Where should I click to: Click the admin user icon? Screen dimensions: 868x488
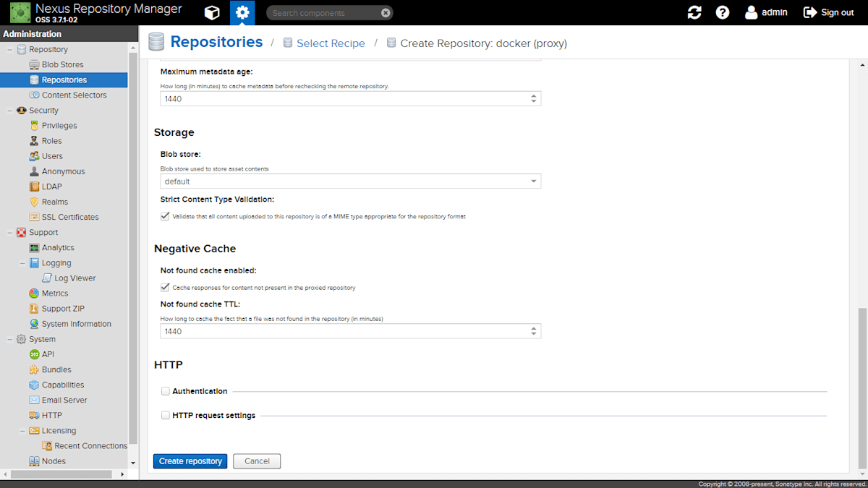(752, 12)
